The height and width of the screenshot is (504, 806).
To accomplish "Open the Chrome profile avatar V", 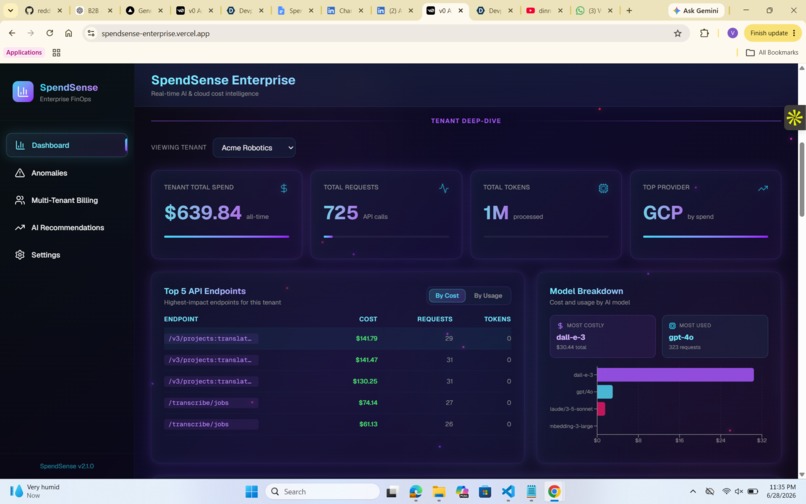I will point(732,33).
